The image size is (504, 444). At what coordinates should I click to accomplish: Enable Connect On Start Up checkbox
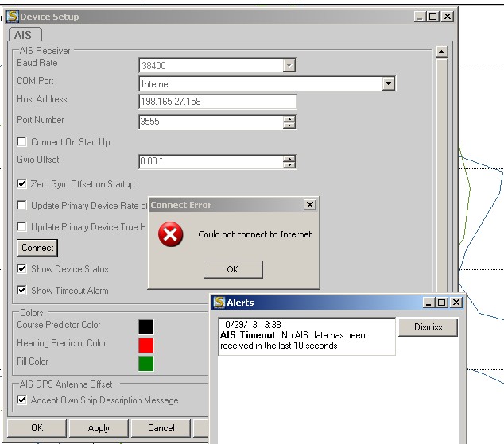coord(22,142)
